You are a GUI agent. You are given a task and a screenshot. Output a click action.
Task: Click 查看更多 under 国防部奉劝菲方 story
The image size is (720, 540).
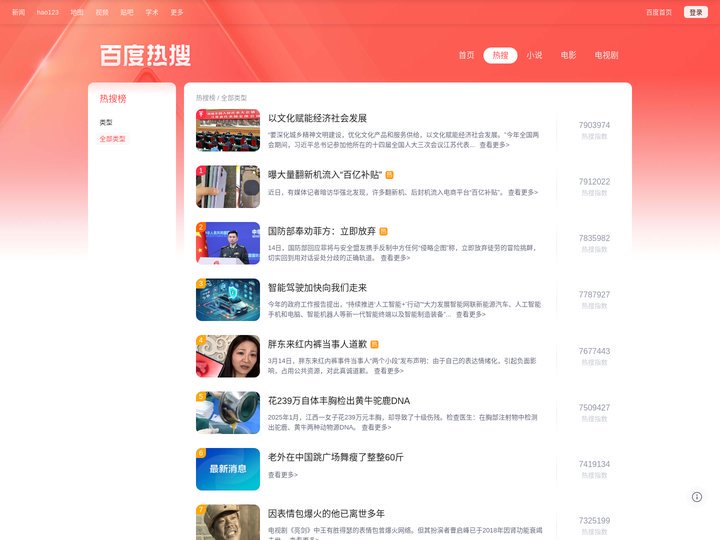pos(395,258)
